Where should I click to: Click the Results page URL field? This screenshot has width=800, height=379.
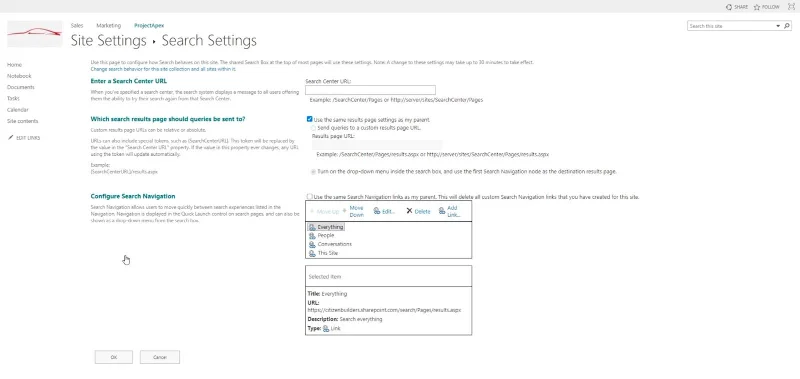coord(378,145)
